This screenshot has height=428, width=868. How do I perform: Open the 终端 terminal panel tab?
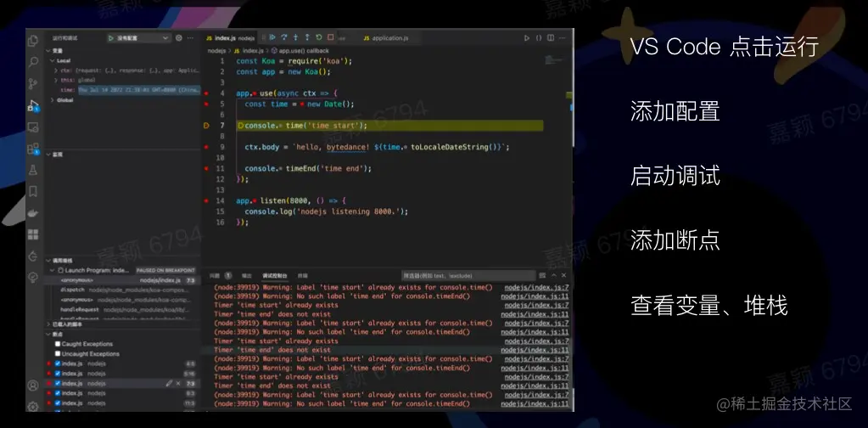(303, 275)
